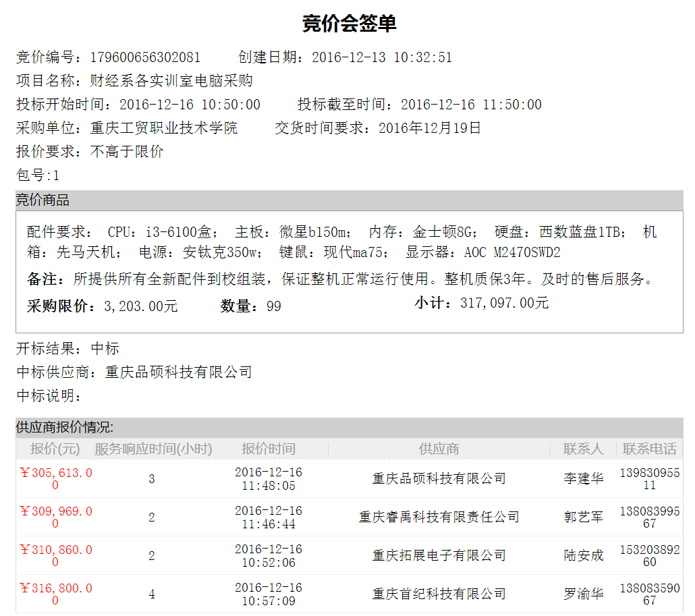Click bid start time 2016-12-16 10:50:00
Image resolution: width=695 pixels, height=616 pixels.
190,105
